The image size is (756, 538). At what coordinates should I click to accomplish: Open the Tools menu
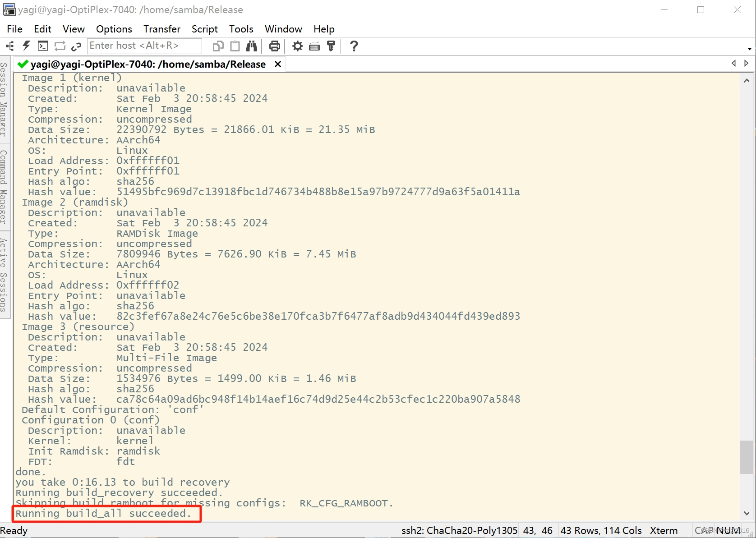241,29
